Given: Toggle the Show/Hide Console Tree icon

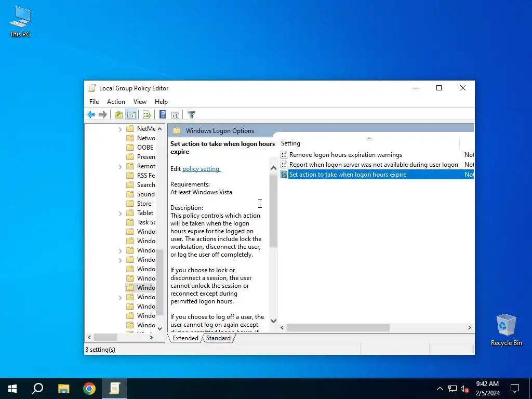Looking at the screenshot, I should 131,115.
